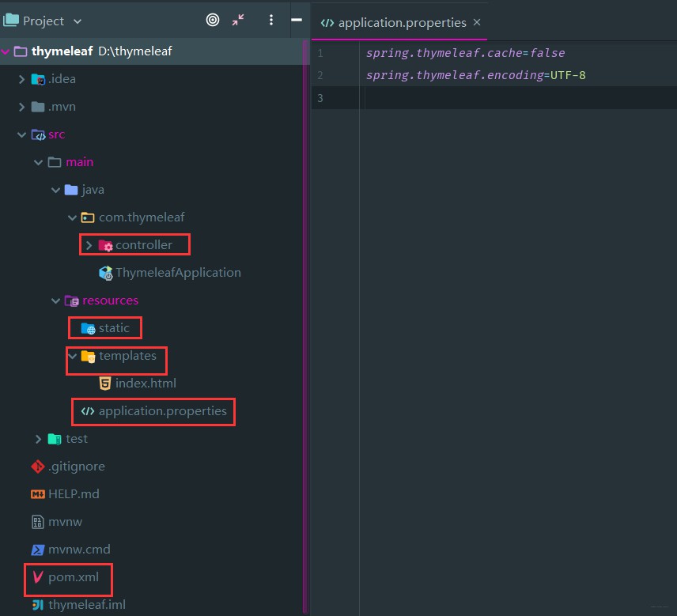Screen dimensions: 677x616
Task: Hide the Project tool window via minus icon
Action: (297, 20)
